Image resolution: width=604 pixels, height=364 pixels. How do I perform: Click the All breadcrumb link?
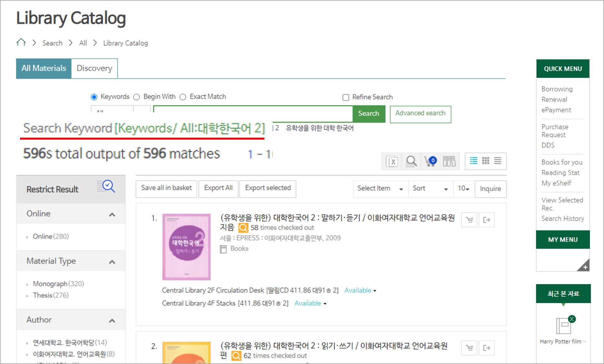coord(83,43)
